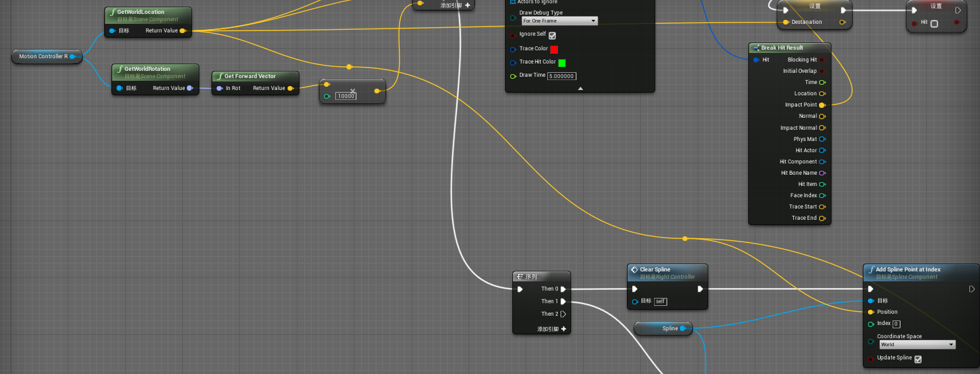This screenshot has width=980, height=374.
Task: Click the Impact Point output pin
Action: point(822,105)
